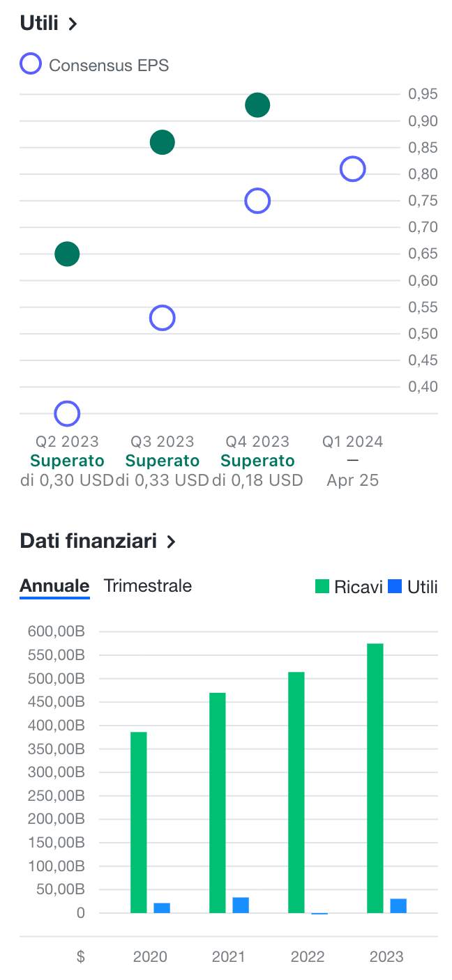The height and width of the screenshot is (980, 452).
Task: Click the Q1 2024 consensus EPS circle
Action: (x=353, y=169)
